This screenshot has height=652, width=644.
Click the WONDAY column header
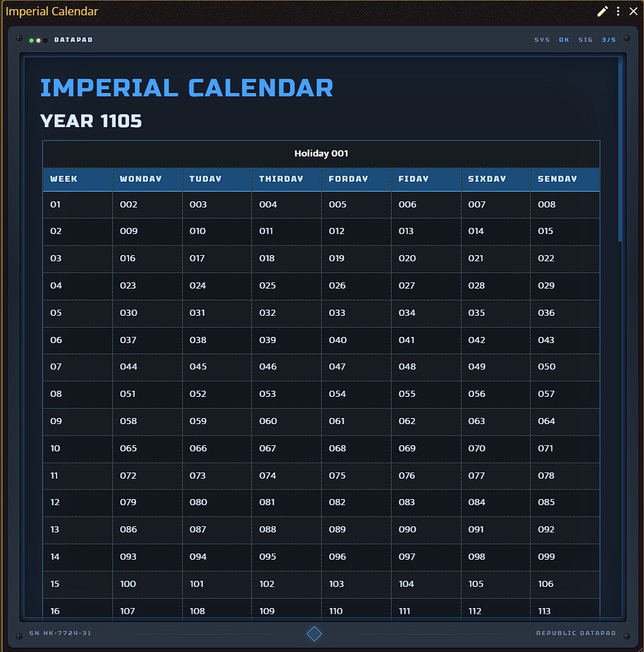click(147, 179)
